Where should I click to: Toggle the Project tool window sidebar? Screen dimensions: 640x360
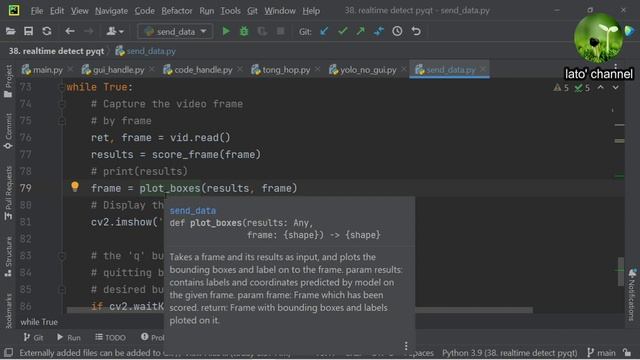click(x=8, y=81)
